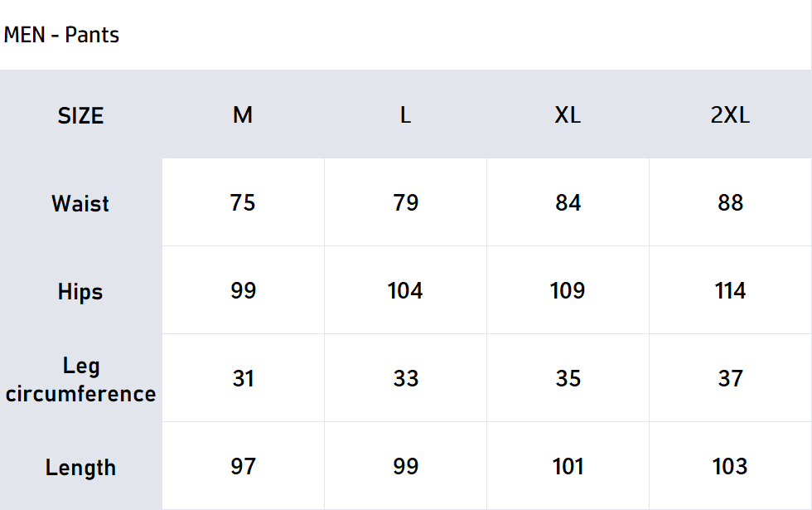This screenshot has height=510, width=812.
Task: Click hips value 114 for 2XL
Action: coord(730,291)
